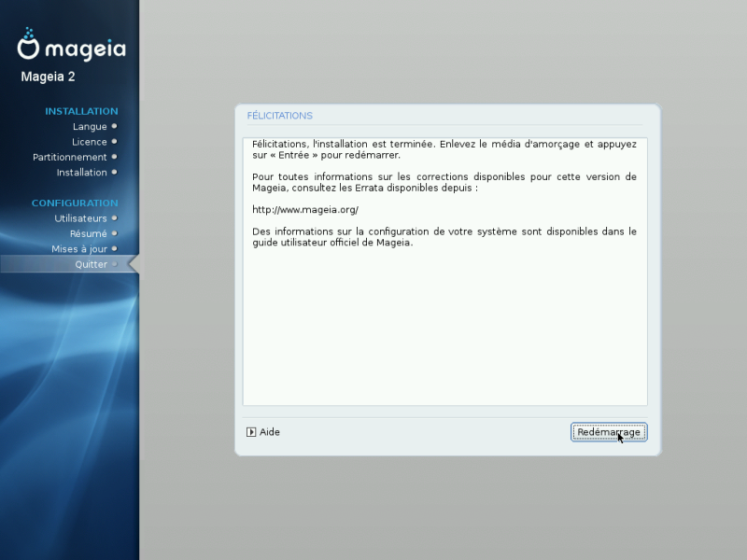Click the bullet dot next to Mises à jour
The image size is (747, 560).
click(114, 248)
